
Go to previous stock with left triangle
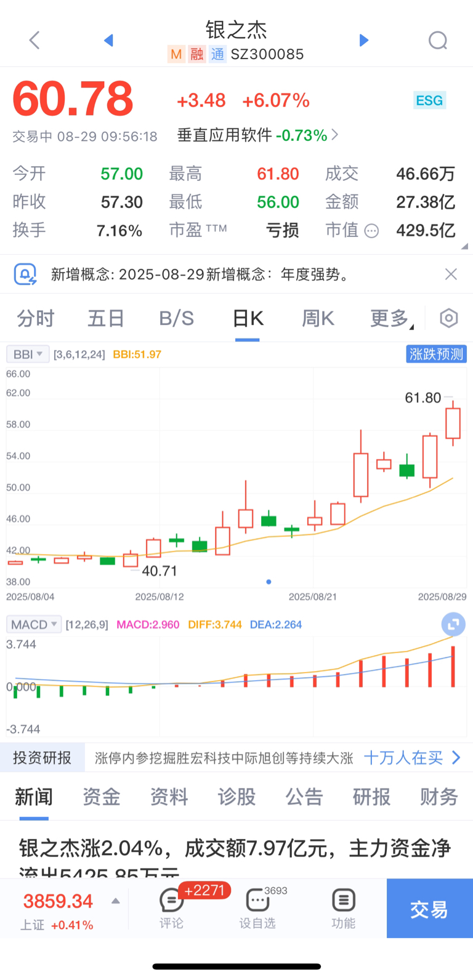tap(109, 41)
